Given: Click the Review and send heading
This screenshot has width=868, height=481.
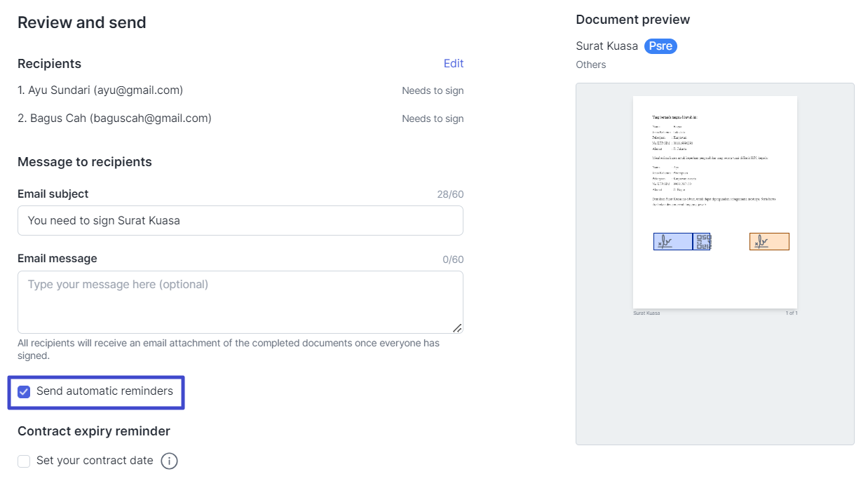Looking at the screenshot, I should [x=81, y=22].
